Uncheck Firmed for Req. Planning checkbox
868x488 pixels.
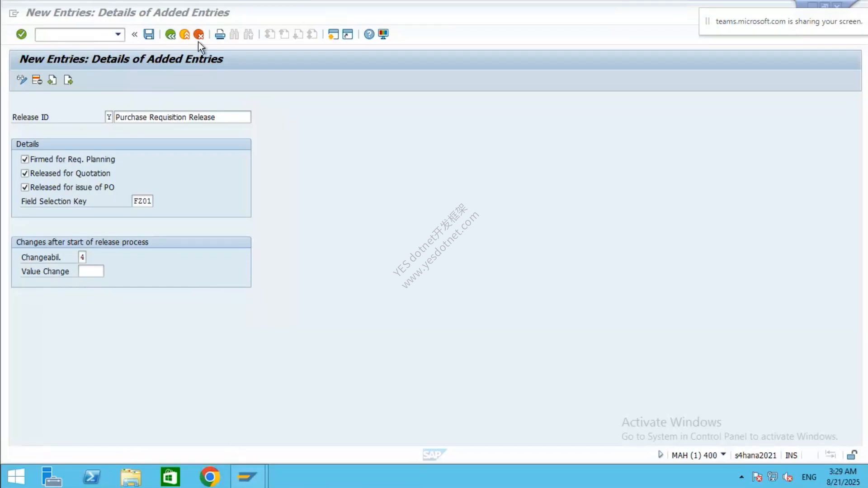25,159
